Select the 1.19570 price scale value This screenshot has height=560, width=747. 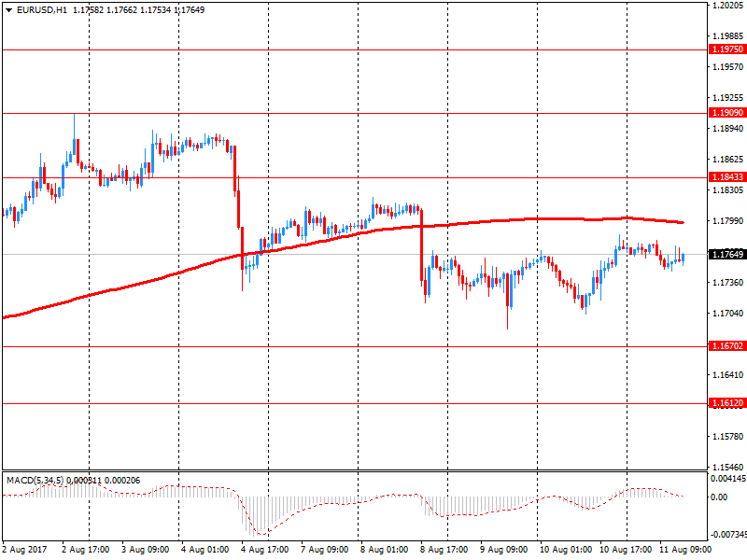coord(728,67)
